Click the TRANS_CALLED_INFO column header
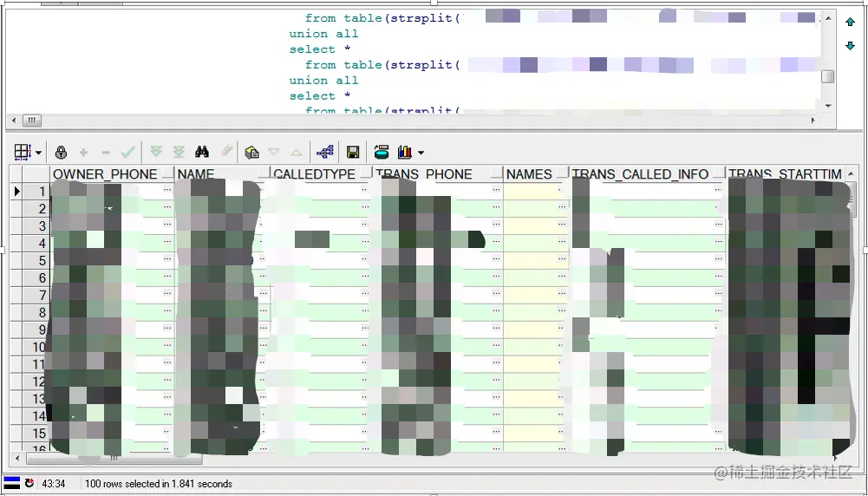The width and height of the screenshot is (868, 496). [648, 173]
